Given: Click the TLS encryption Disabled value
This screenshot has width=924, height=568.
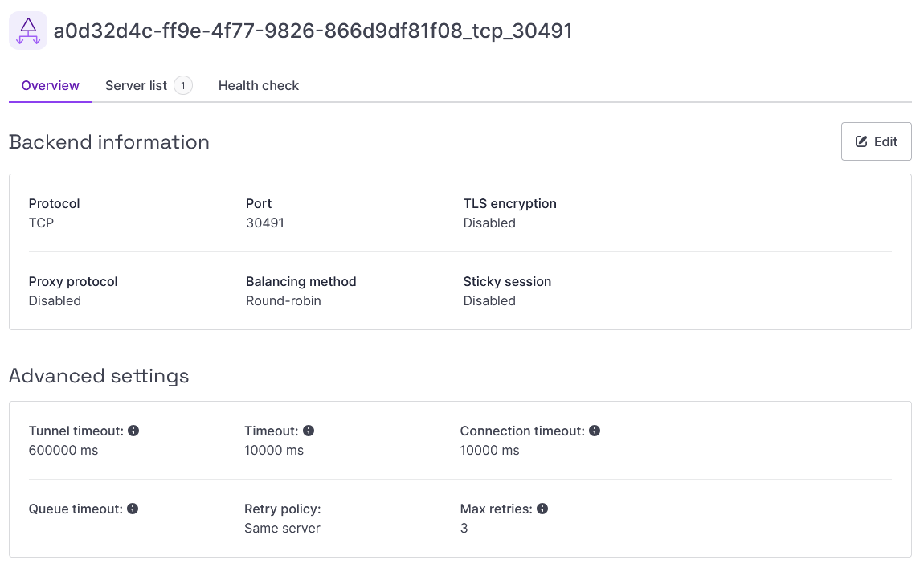Looking at the screenshot, I should pyautogui.click(x=489, y=223).
